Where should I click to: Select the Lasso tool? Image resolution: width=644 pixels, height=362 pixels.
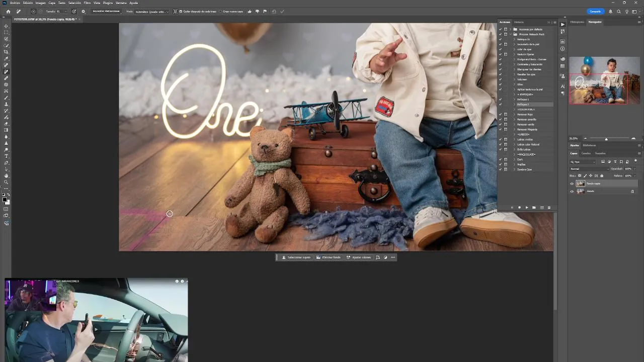click(6, 39)
